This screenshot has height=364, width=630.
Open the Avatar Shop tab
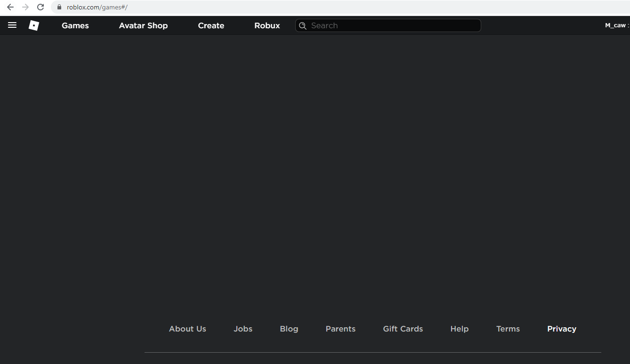[x=143, y=25]
